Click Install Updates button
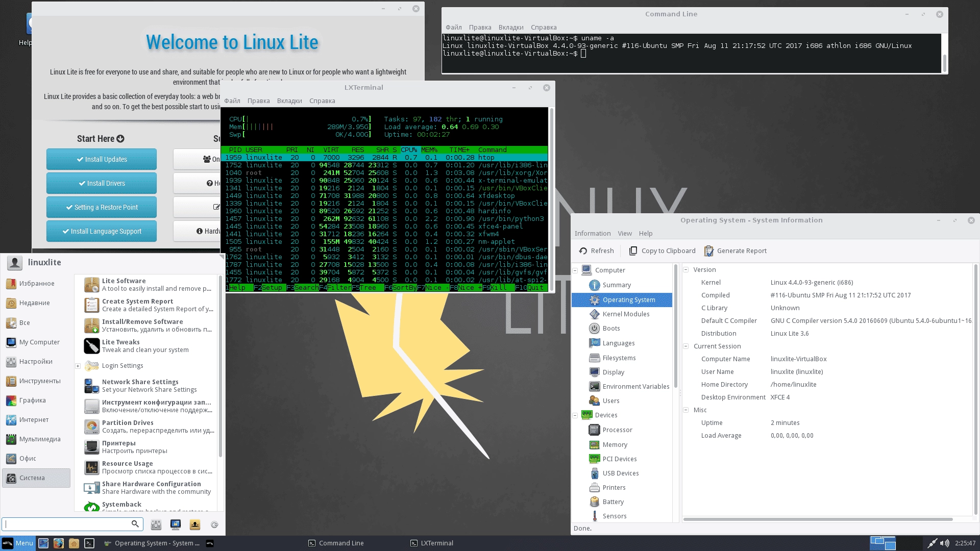 pos(102,160)
